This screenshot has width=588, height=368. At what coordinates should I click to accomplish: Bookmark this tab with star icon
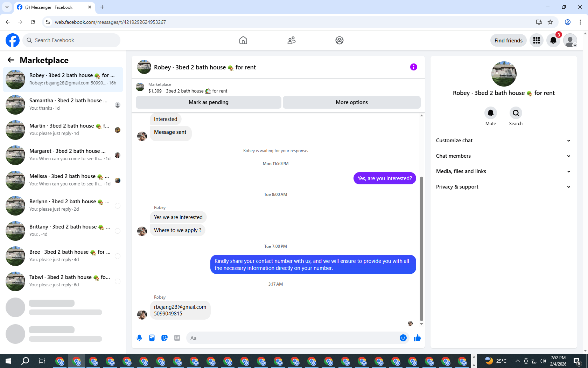(550, 22)
